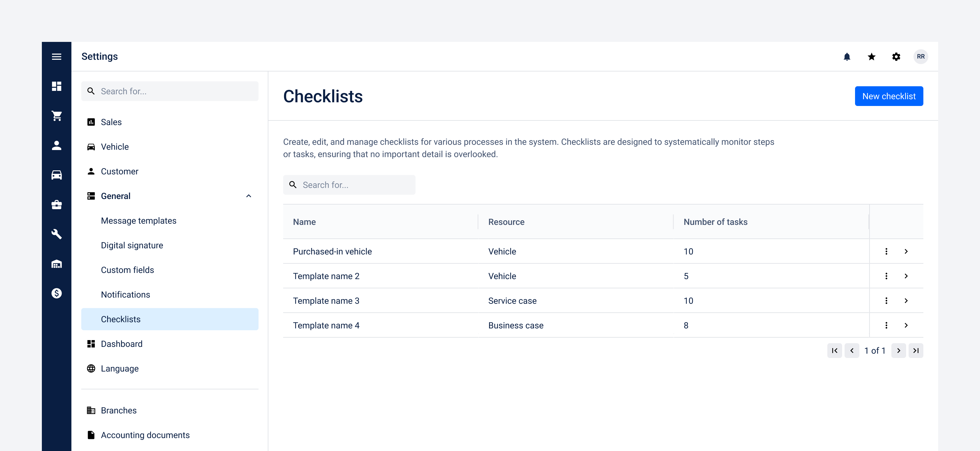Open Customer settings category
This screenshot has width=980, height=451.
170,171
